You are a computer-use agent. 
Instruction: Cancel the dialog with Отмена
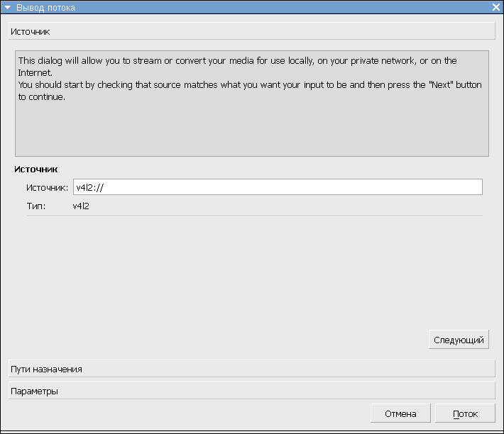[400, 413]
